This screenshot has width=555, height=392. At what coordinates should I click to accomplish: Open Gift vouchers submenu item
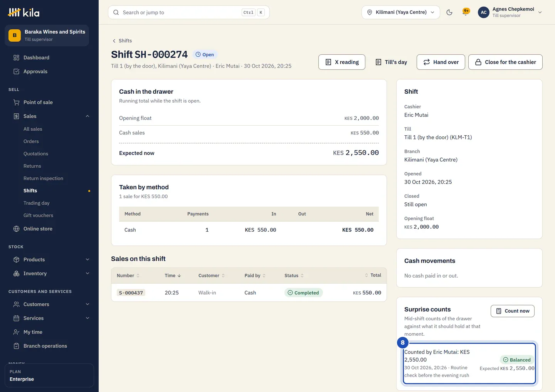pos(39,215)
